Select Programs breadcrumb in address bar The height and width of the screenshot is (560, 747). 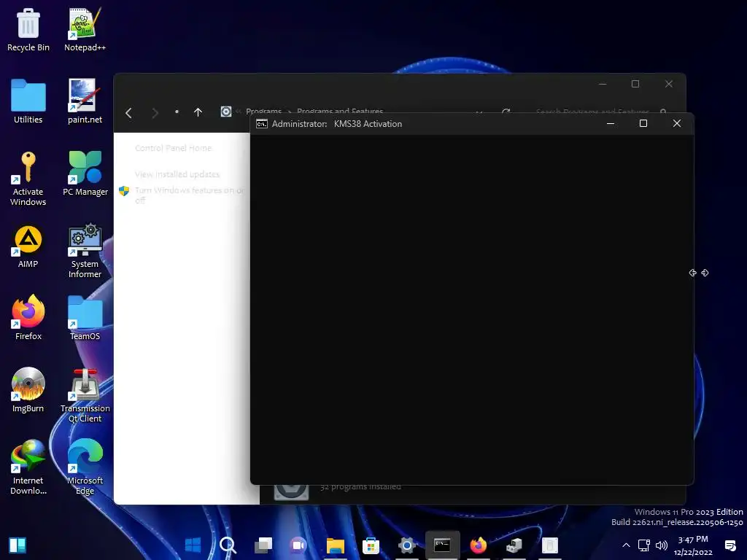(263, 111)
